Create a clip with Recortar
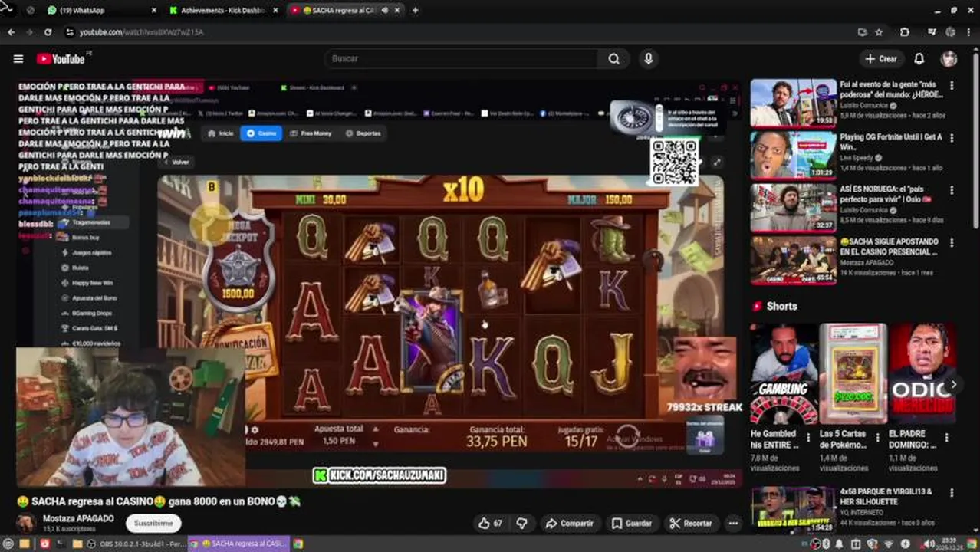Viewport: 980px width, 552px height. pyautogui.click(x=690, y=524)
